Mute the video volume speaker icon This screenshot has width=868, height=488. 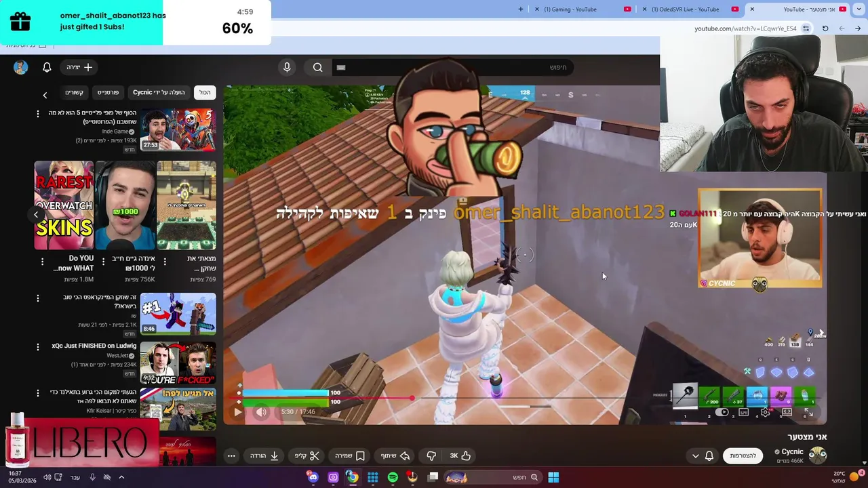(x=261, y=411)
